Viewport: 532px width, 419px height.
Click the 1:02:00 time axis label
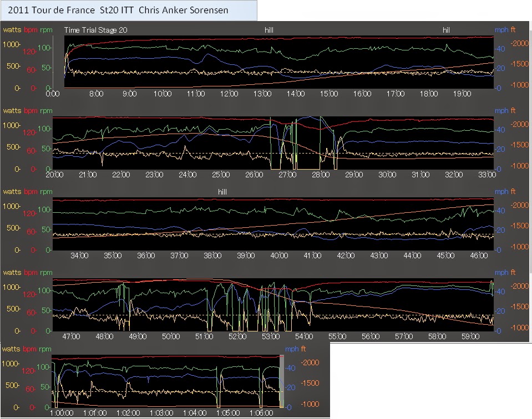pyautogui.click(x=128, y=413)
